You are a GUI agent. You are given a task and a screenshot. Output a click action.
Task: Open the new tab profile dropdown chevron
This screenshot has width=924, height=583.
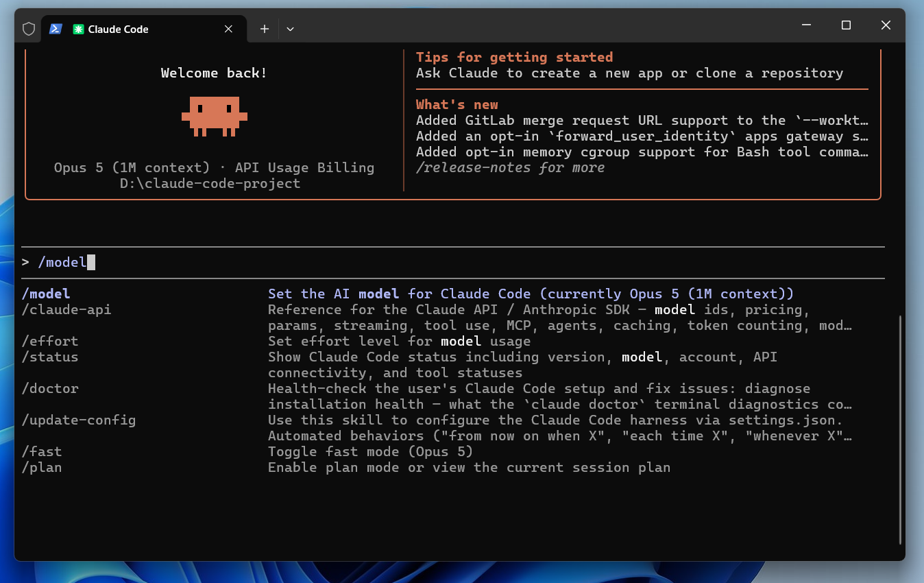pyautogui.click(x=290, y=29)
